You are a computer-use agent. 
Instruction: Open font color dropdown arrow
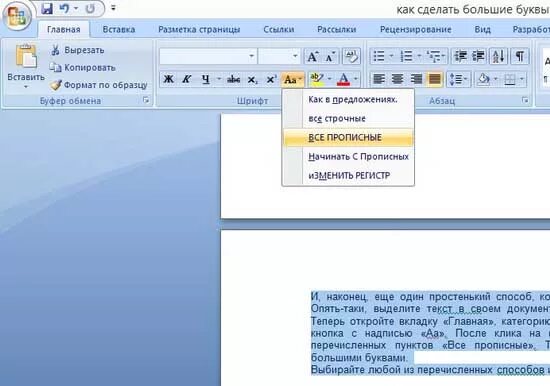pyautogui.click(x=356, y=80)
